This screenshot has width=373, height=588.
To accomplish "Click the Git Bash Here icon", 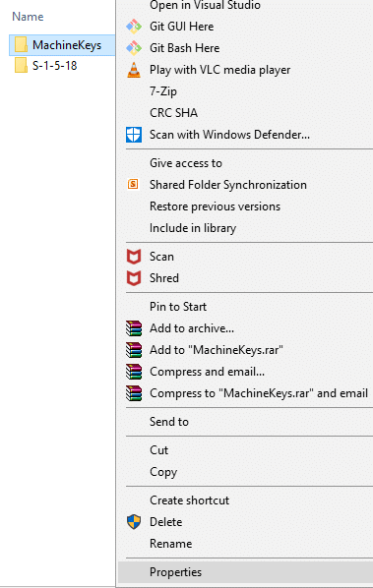I will click(x=134, y=48).
